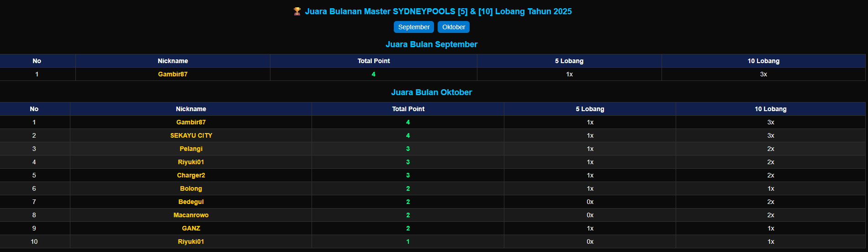The image size is (868, 252).
Task: Click Total Point header in Oktober table
Action: coord(408,109)
